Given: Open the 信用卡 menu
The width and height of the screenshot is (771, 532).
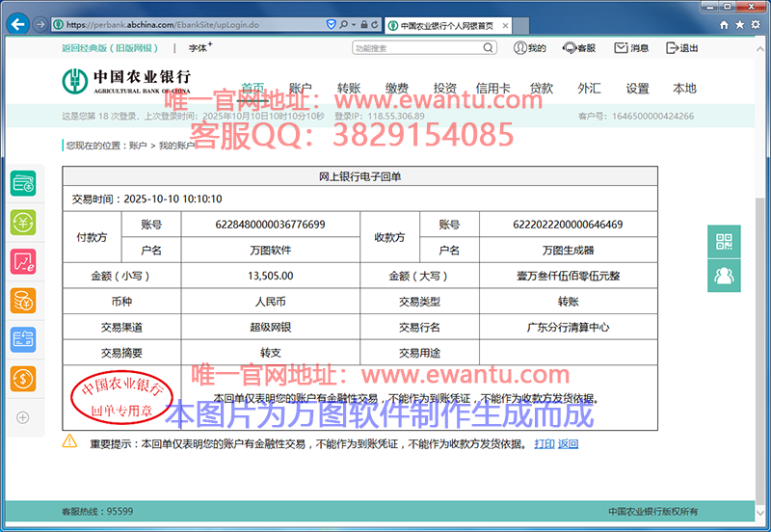Looking at the screenshot, I should coord(493,88).
